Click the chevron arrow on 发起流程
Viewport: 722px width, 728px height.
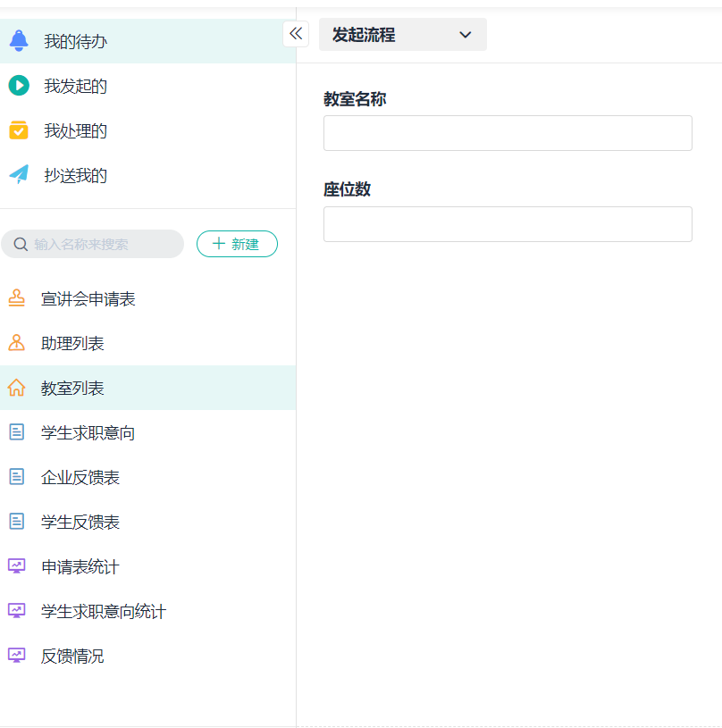pos(465,35)
